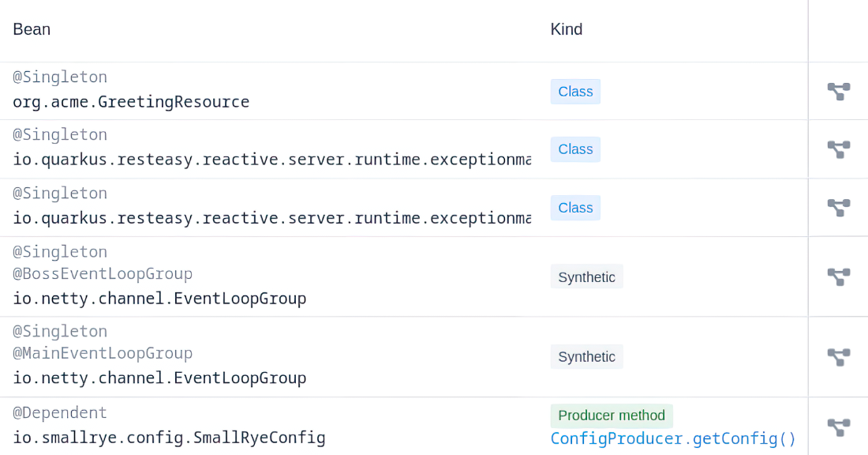Open the ConfigProducer.getConfig() link
Screen dimensions: 868x455
673,438
